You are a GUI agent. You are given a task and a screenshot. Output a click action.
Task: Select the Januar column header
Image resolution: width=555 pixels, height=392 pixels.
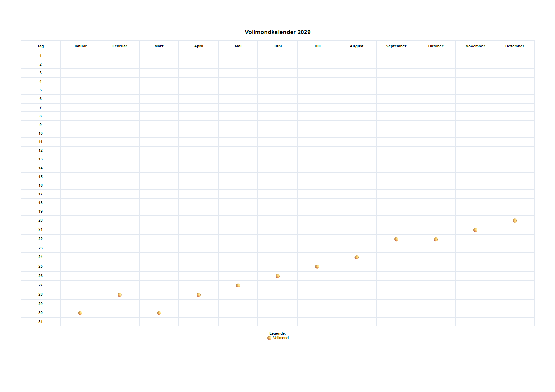point(80,46)
